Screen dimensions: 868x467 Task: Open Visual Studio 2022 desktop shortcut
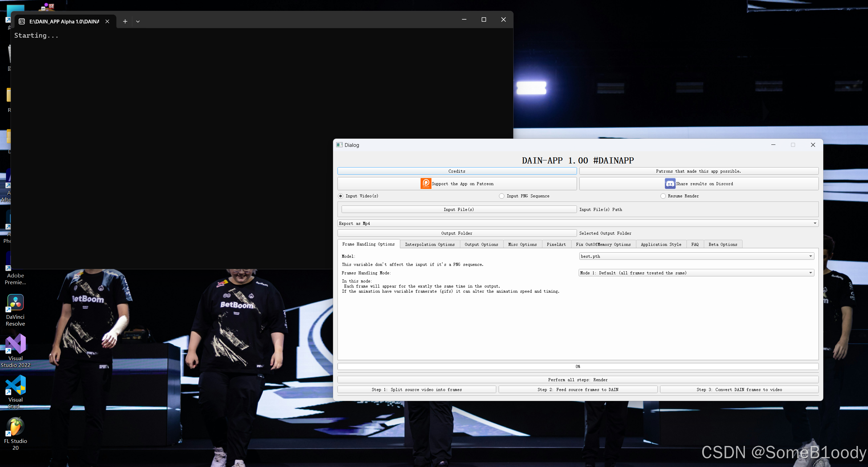pos(16,344)
